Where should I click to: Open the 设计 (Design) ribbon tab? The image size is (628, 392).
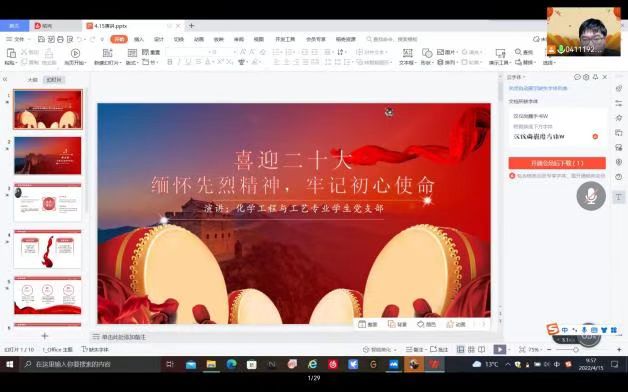point(159,39)
